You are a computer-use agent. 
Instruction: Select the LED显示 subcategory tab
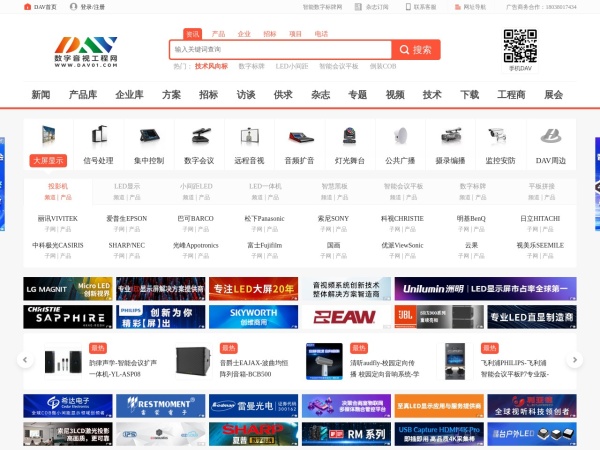(x=127, y=186)
